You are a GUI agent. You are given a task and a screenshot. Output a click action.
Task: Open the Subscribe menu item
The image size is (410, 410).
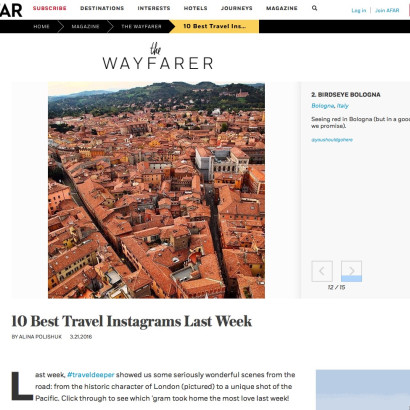[x=50, y=8]
